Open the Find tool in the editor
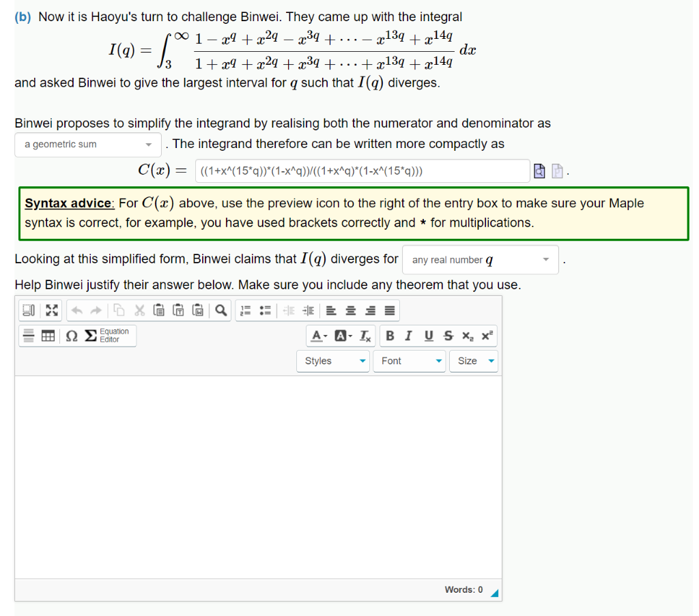 pyautogui.click(x=219, y=310)
